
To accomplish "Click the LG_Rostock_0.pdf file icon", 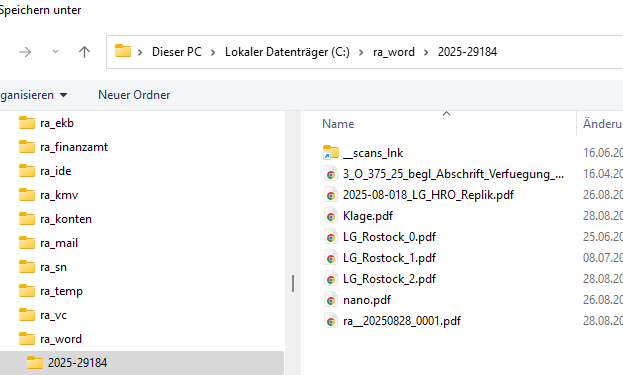I will coord(331,237).
